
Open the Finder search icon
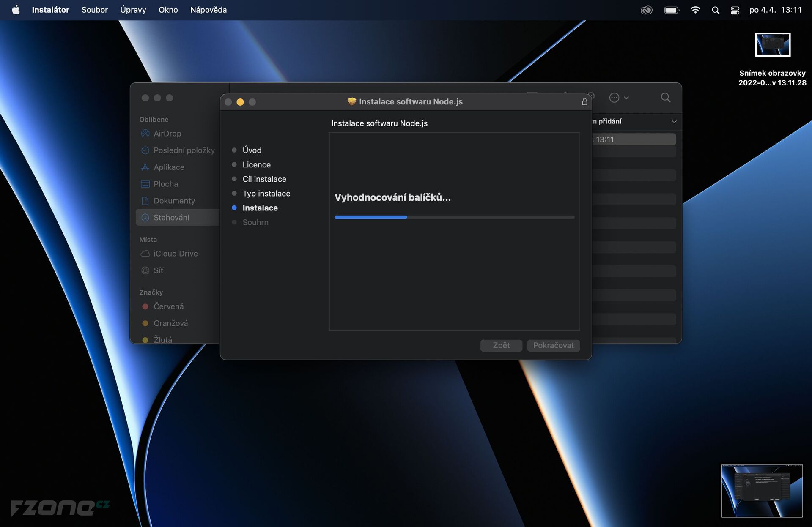pyautogui.click(x=665, y=98)
